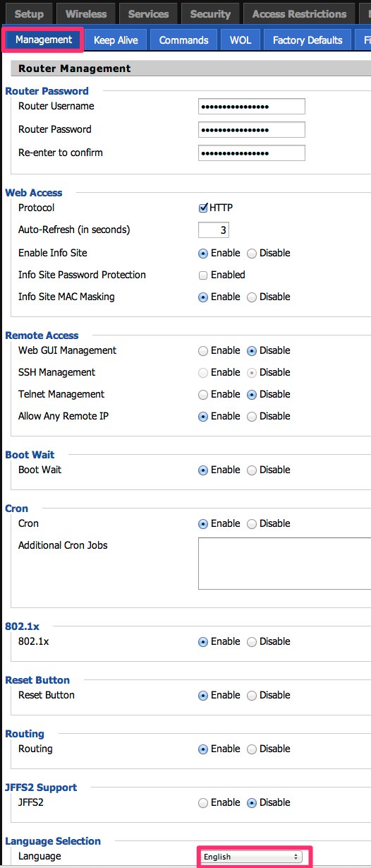The height and width of the screenshot is (868, 371).
Task: Disable the Reset Button option
Action: point(252,696)
